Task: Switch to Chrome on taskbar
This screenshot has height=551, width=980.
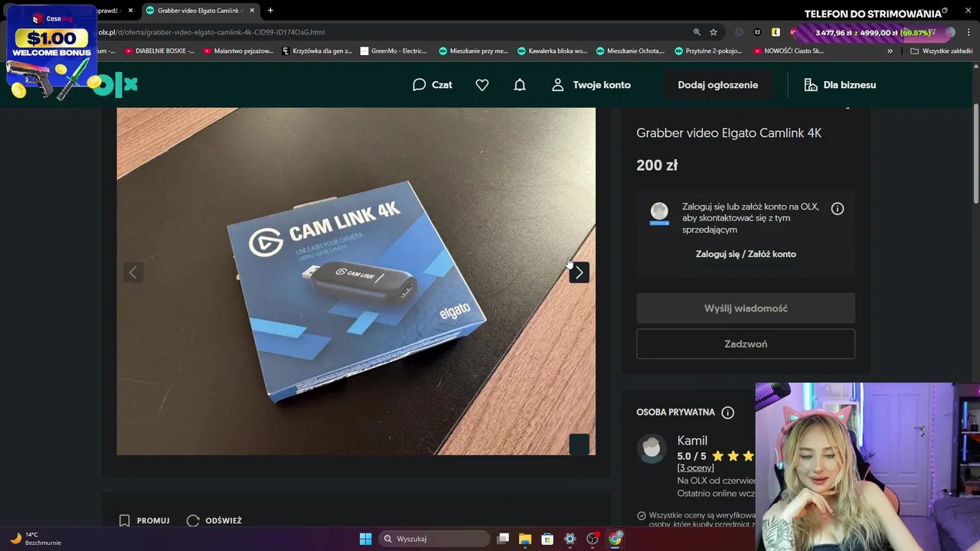Action: [x=615, y=539]
